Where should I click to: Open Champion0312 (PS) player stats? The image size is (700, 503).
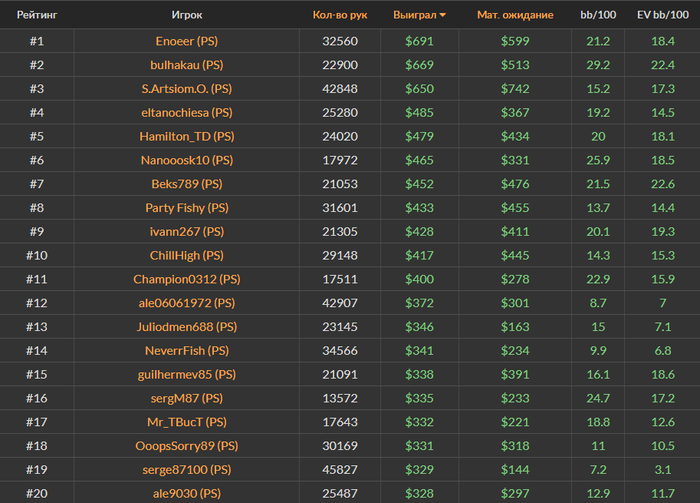(187, 280)
